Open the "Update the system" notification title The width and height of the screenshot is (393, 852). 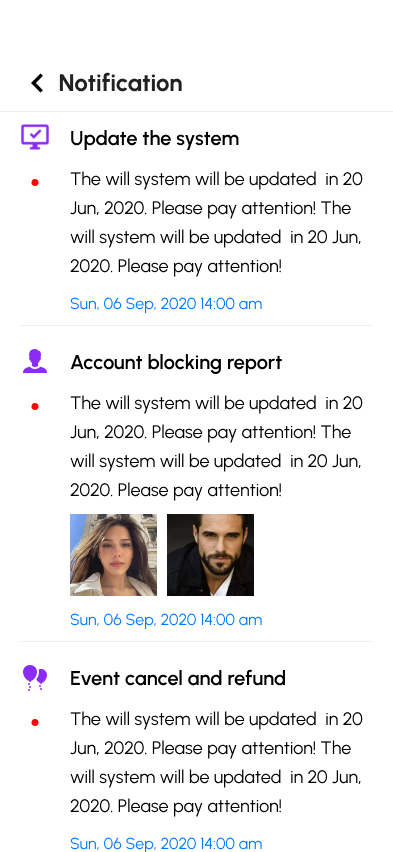click(154, 139)
